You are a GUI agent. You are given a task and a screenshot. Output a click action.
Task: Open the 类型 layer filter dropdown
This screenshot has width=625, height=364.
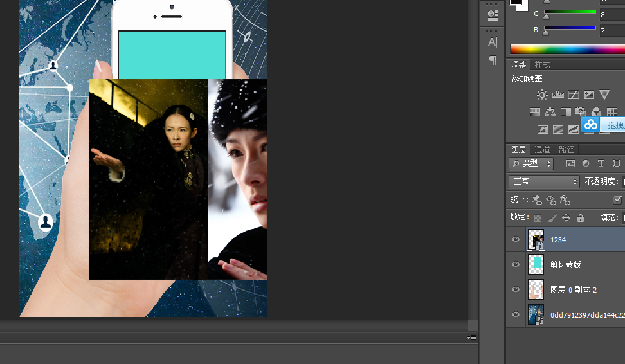point(531,163)
